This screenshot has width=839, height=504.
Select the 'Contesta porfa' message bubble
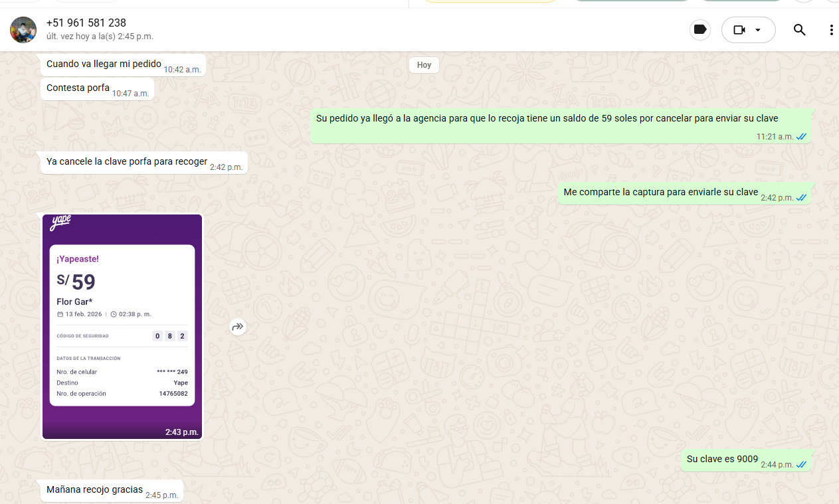click(78, 88)
